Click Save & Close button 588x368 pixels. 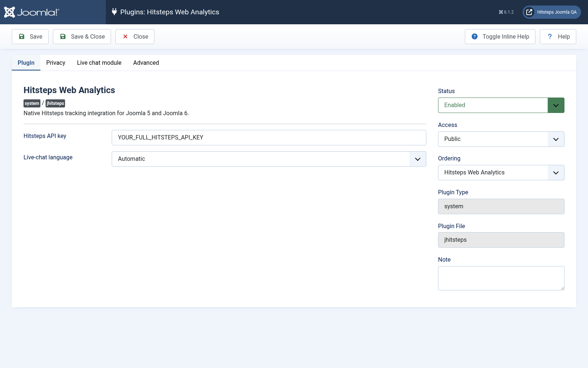(82, 36)
